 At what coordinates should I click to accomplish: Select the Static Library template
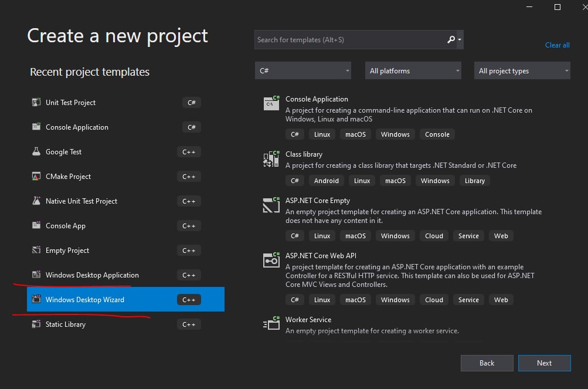coord(125,324)
